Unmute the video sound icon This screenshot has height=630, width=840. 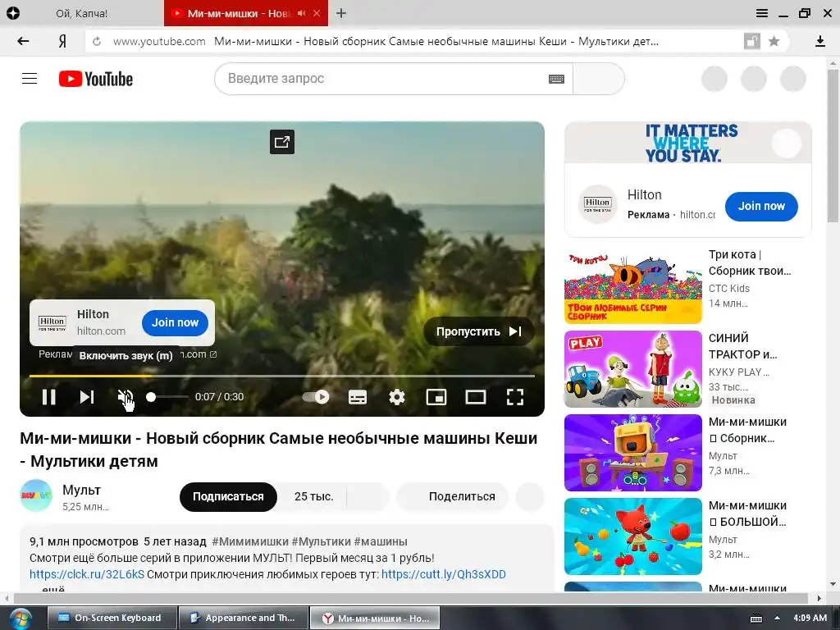pos(125,397)
